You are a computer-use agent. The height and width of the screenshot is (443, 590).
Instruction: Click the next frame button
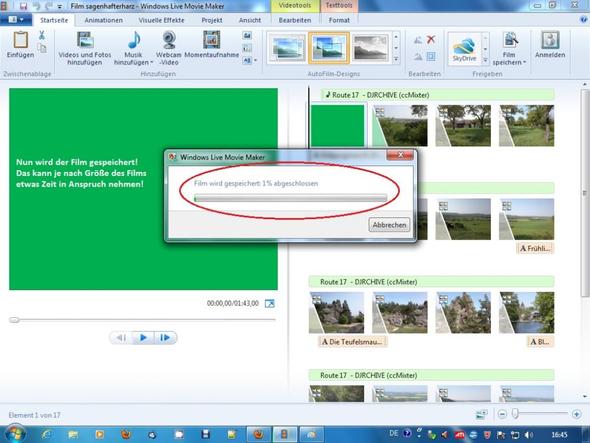tap(165, 338)
